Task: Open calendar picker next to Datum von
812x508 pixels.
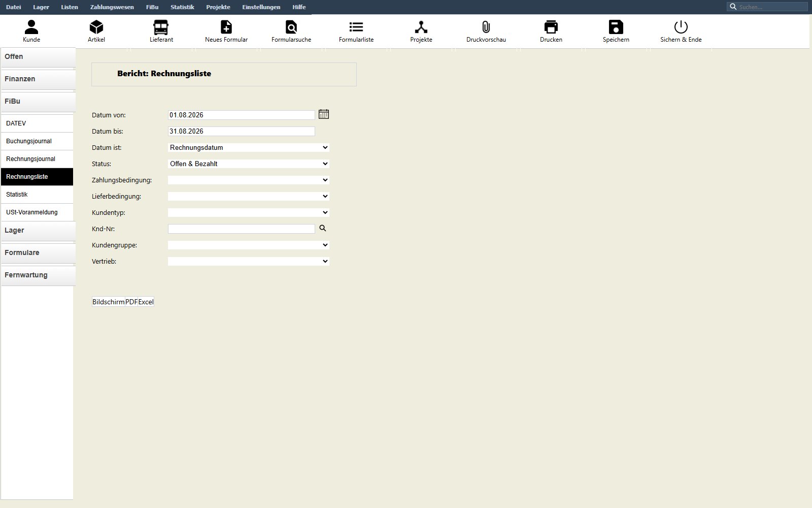Action: [x=324, y=114]
